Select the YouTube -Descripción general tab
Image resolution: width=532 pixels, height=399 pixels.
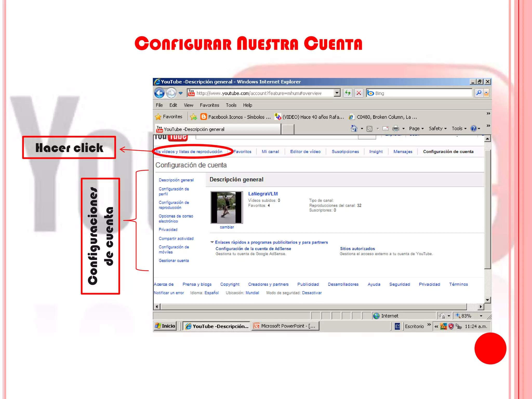[218, 129]
